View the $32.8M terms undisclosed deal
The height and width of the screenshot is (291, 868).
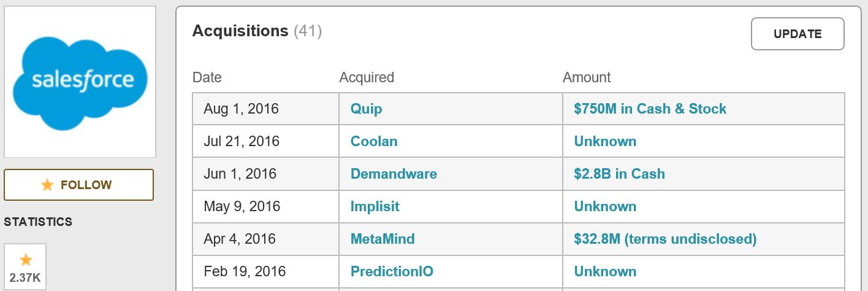click(665, 239)
